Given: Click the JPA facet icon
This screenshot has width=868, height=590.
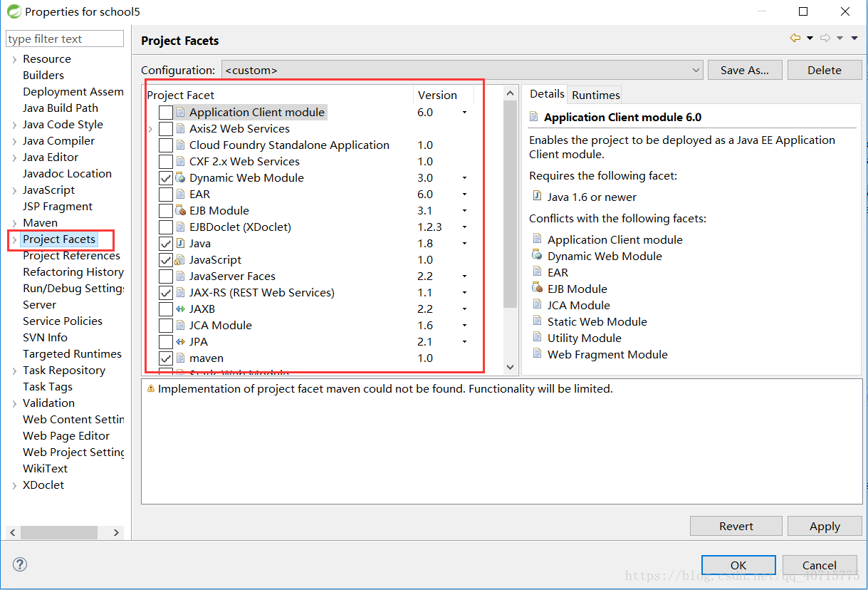Looking at the screenshot, I should point(180,341).
